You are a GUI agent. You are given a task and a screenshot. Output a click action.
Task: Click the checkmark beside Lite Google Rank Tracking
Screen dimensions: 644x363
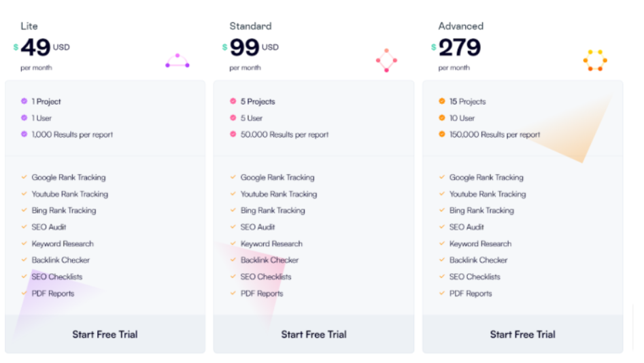(x=24, y=177)
